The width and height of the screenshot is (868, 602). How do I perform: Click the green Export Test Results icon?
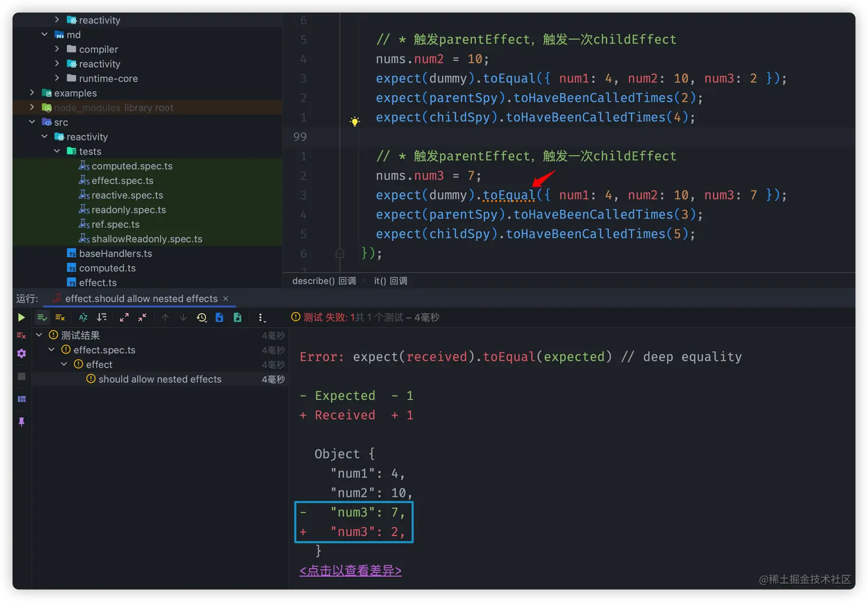point(238,317)
